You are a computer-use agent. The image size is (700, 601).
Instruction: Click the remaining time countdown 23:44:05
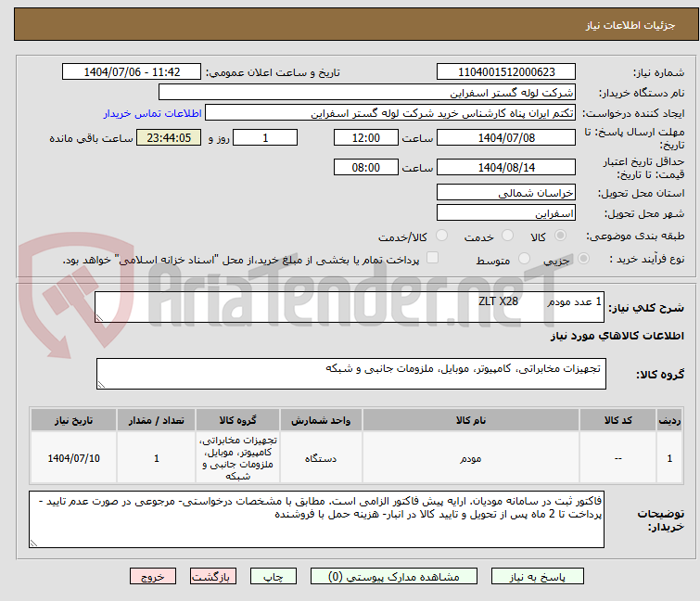coord(169,137)
